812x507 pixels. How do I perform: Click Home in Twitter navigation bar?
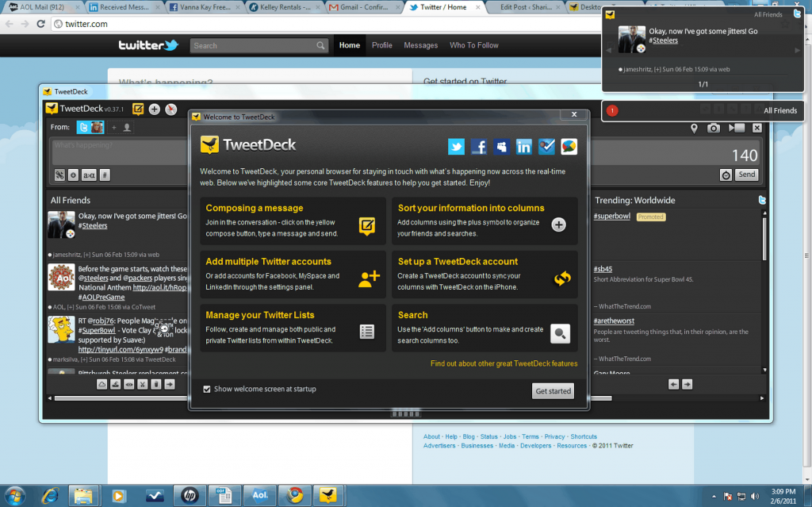pyautogui.click(x=350, y=45)
